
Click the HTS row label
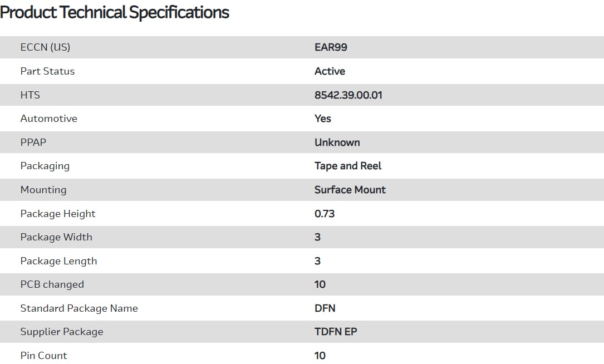click(x=30, y=95)
